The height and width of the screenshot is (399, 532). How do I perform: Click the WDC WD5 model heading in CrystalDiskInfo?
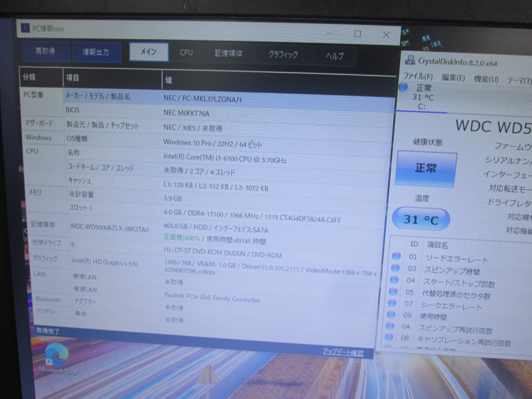[493, 127]
